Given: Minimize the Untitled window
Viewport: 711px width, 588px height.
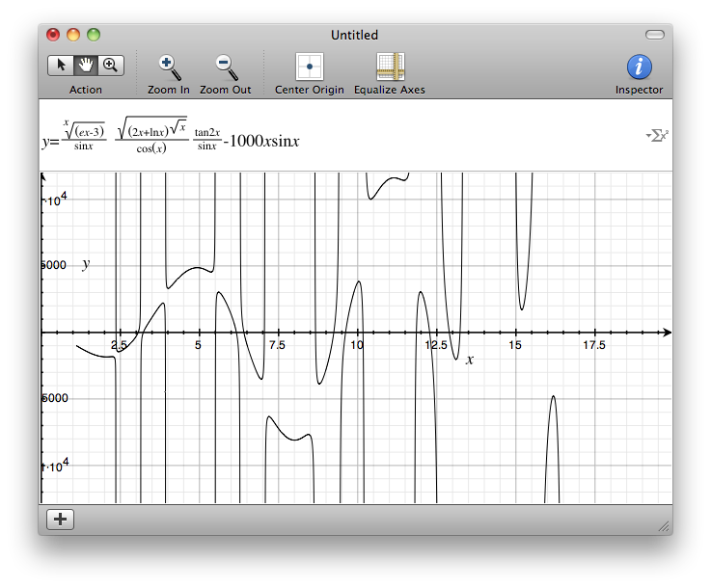Looking at the screenshot, I should tap(73, 35).
